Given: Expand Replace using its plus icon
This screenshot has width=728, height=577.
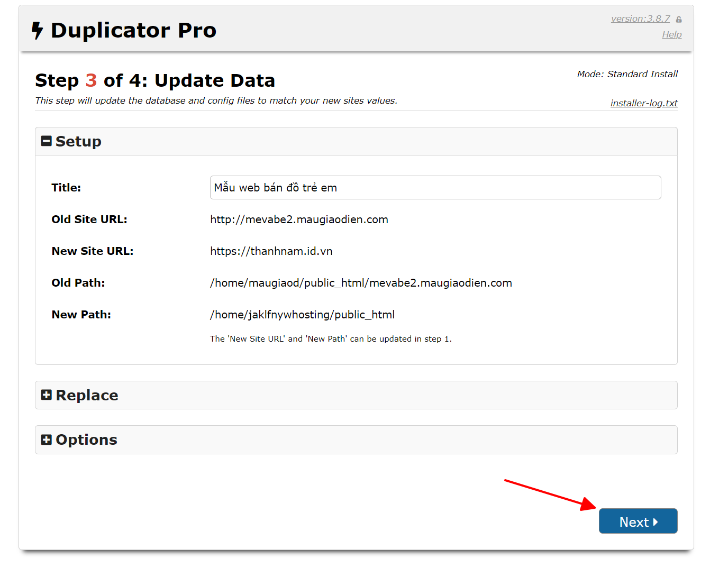Looking at the screenshot, I should point(47,395).
